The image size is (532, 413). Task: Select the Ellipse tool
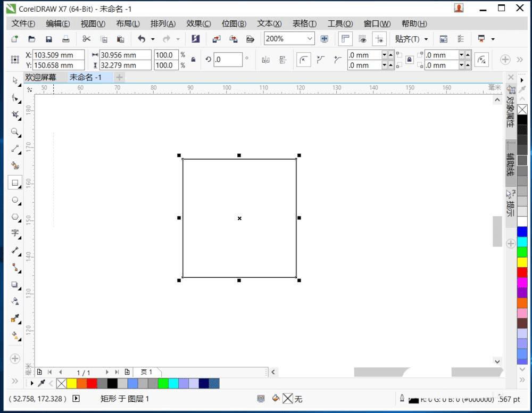pos(15,200)
